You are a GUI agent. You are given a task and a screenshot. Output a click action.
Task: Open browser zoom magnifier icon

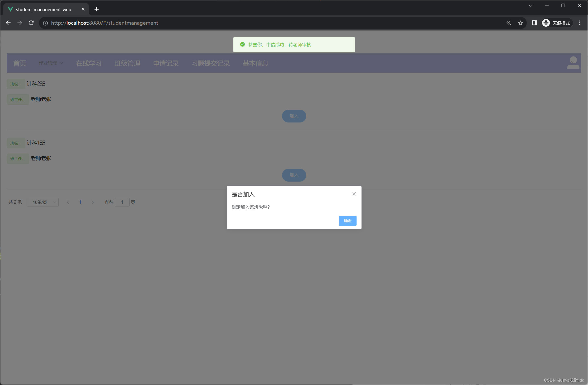pyautogui.click(x=508, y=23)
